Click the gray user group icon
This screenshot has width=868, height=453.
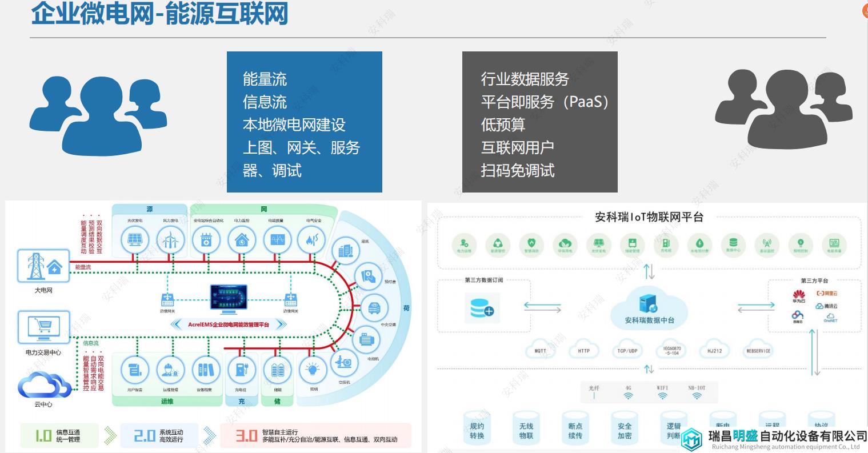point(784,109)
